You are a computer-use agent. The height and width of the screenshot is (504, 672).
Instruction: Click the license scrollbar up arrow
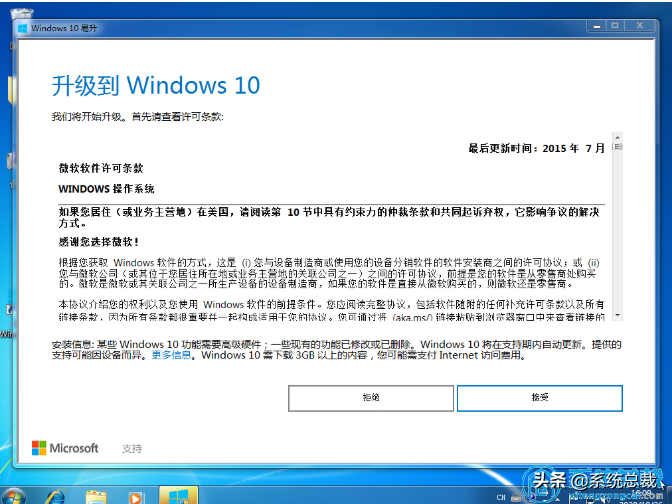pos(618,137)
